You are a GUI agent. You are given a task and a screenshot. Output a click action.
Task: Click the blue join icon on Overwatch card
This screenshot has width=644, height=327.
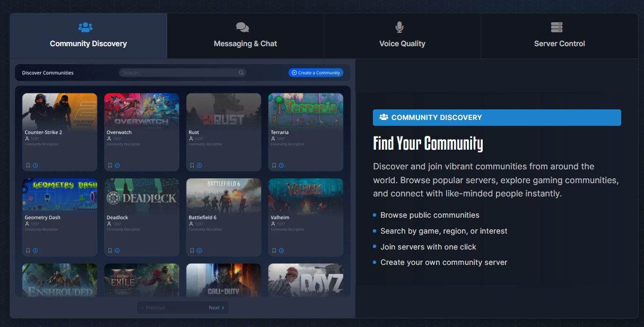(117, 166)
